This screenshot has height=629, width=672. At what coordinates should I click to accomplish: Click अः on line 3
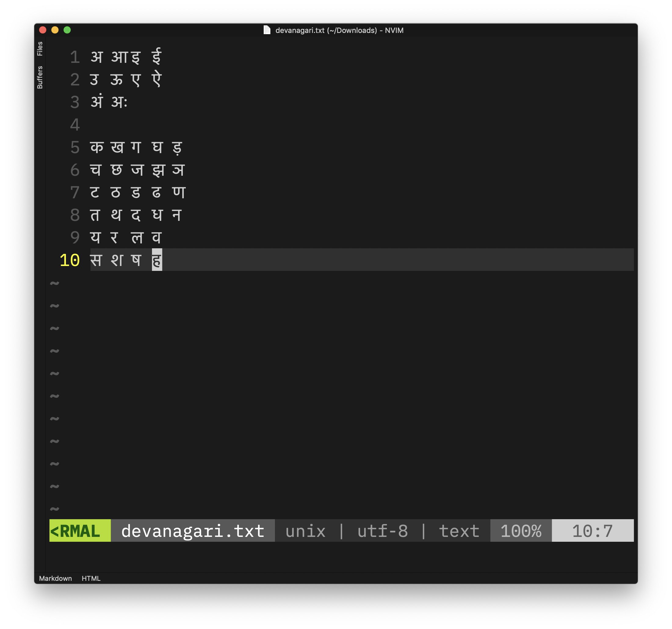[119, 102]
